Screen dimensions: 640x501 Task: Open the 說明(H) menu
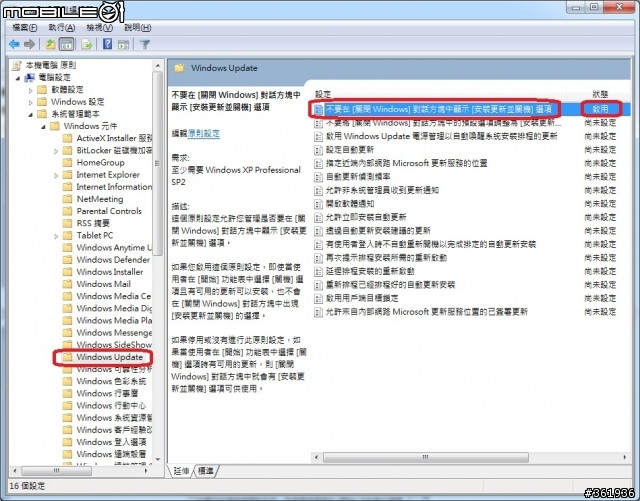pos(138,27)
